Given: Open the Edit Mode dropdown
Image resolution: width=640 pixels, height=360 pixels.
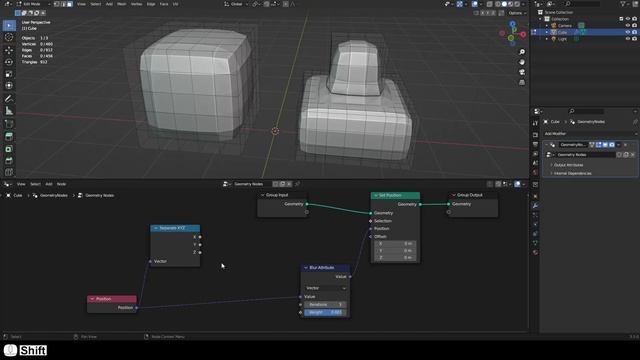Looking at the screenshot, I should click(x=33, y=4).
